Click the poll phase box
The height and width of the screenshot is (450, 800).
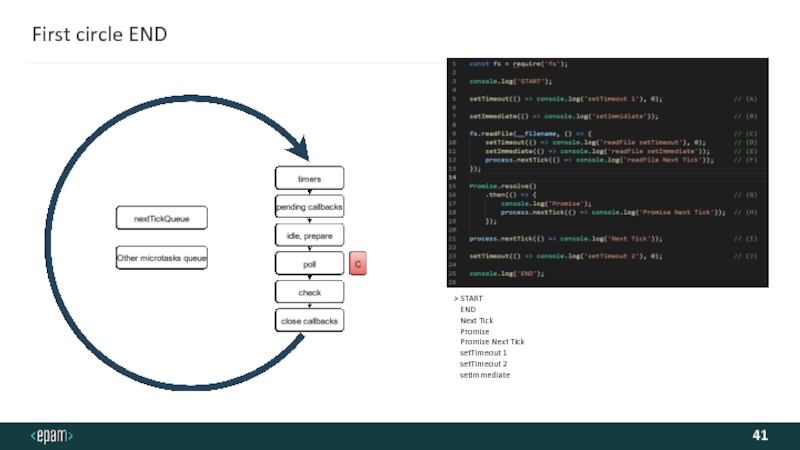(x=310, y=264)
